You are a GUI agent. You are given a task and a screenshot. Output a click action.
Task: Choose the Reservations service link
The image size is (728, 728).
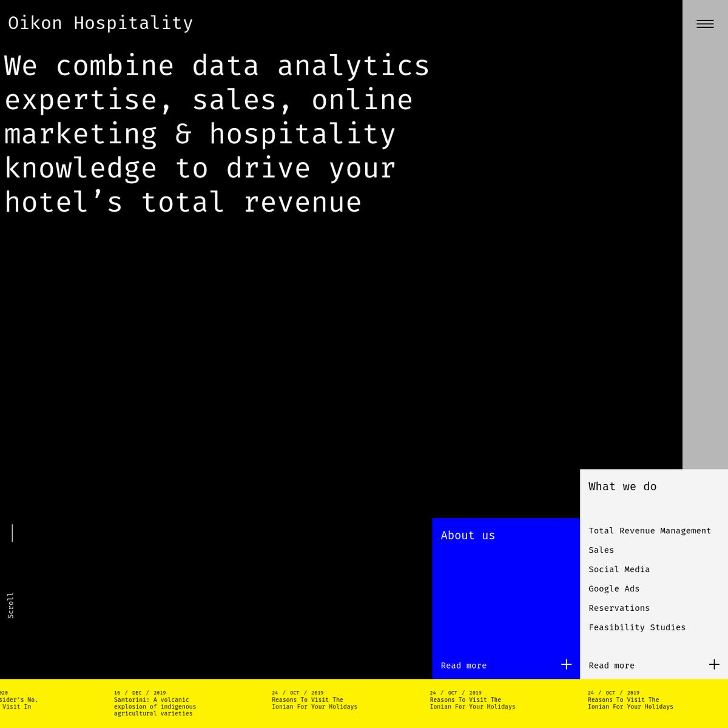pos(619,608)
